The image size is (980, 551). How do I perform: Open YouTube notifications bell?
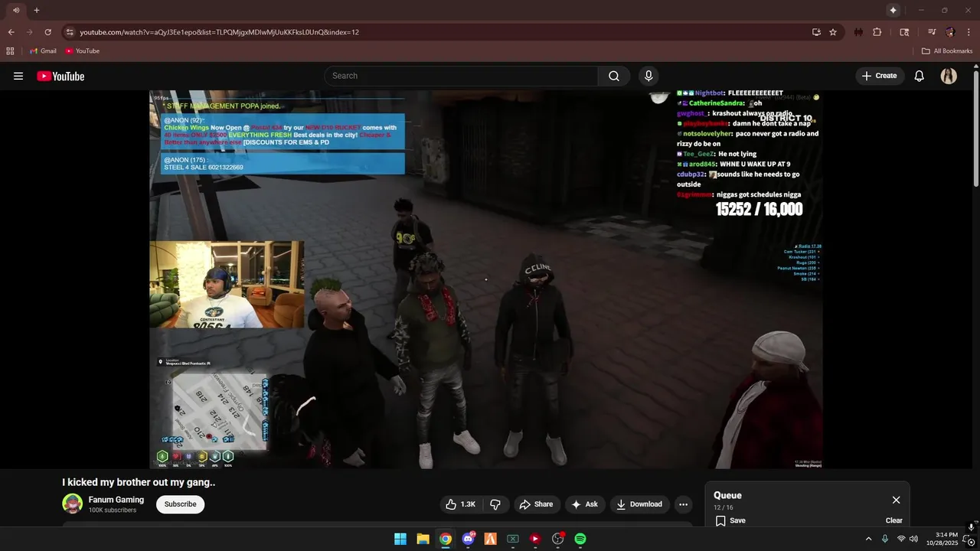(920, 76)
